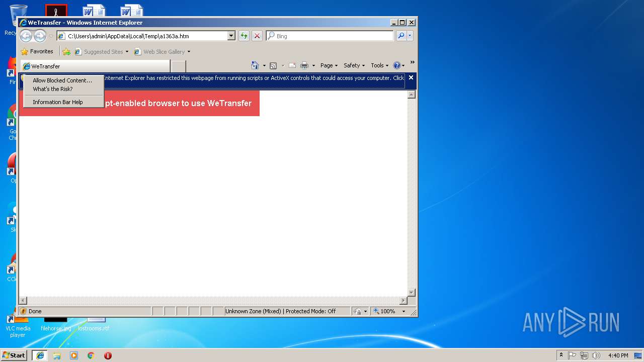644x362 pixels.
Task: Click the red Opera taskbar icon
Action: point(108,355)
